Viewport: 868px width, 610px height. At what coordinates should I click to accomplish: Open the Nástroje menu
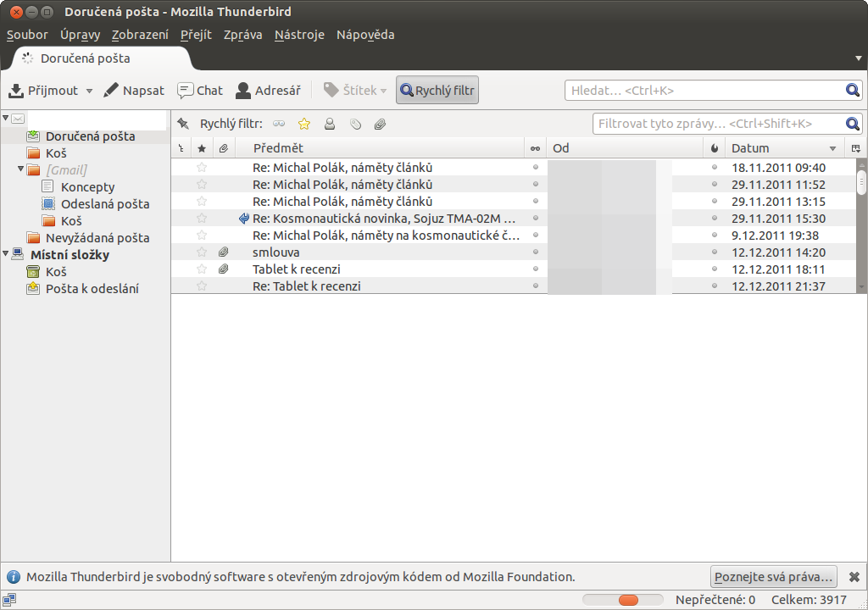click(x=299, y=35)
